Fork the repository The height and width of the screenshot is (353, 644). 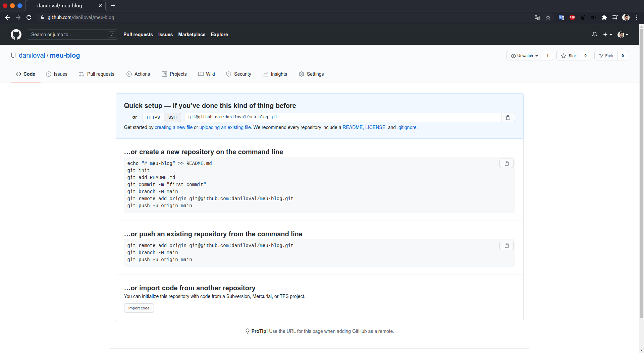[606, 56]
